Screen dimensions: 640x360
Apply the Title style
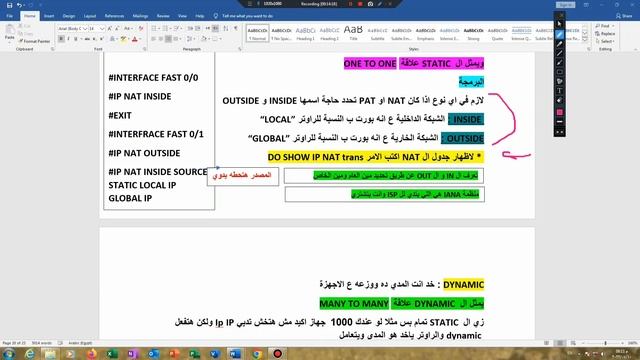(x=353, y=33)
